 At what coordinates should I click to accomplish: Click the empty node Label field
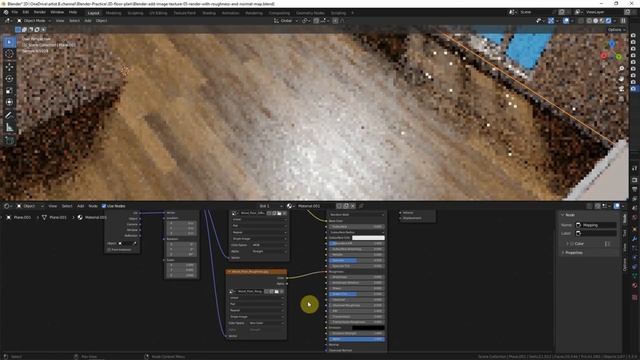pyautogui.click(x=596, y=233)
